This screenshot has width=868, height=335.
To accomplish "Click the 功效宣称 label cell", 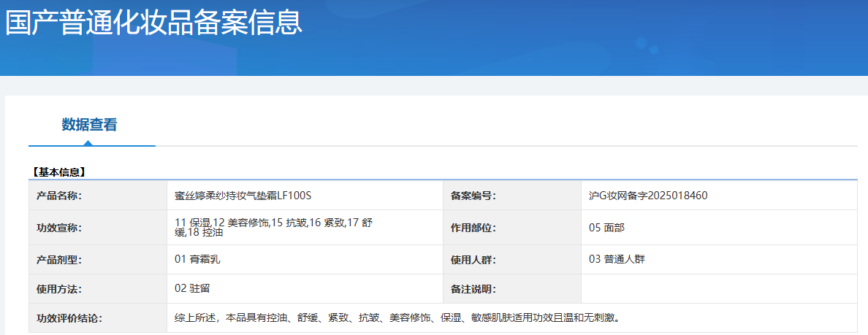I will [98, 228].
